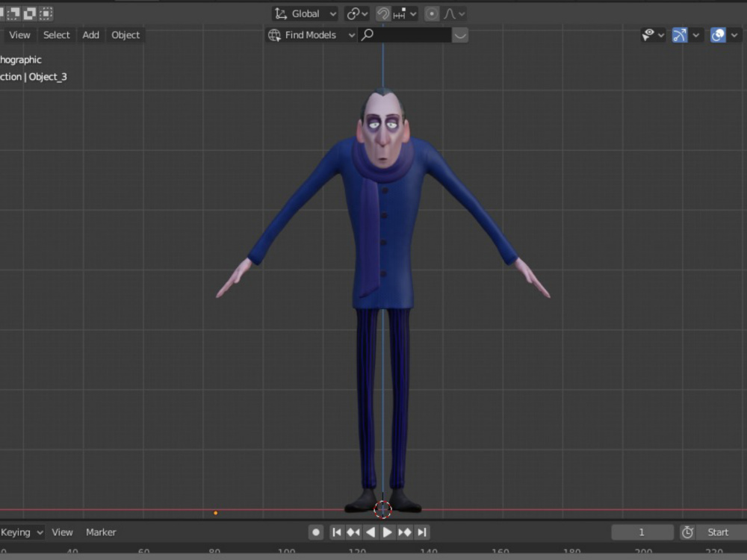Click the 3D cursor at the character's feet
Screen dimensions: 747x560
coord(382,509)
